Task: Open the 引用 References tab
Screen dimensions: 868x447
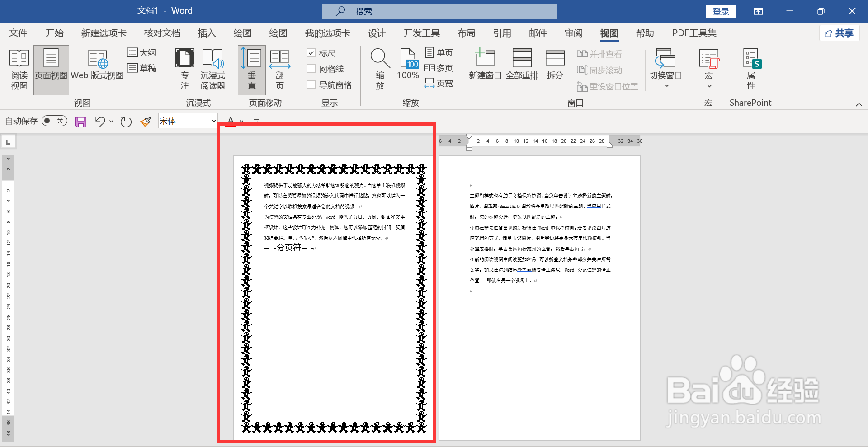Action: click(502, 33)
